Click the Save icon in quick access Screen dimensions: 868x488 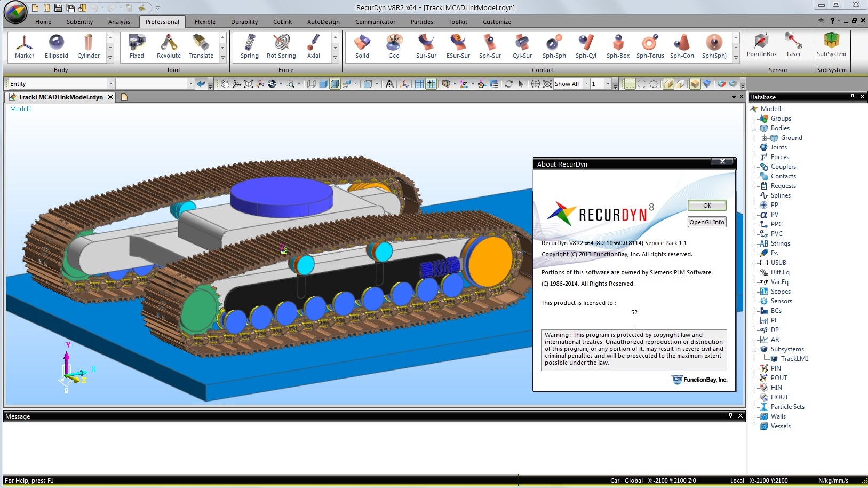58,7
